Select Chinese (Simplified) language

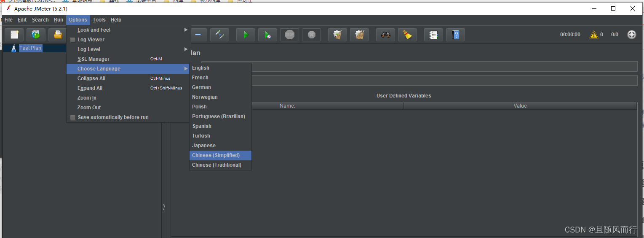[x=220, y=155]
